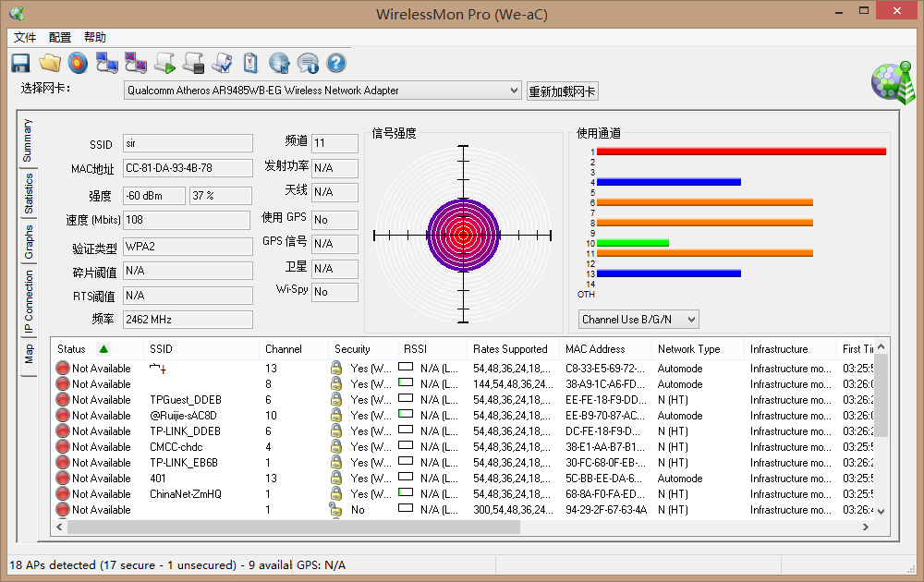924x582 pixels.
Task: Open the 选择网卡 network adapter dropdown
Action: 322,91
